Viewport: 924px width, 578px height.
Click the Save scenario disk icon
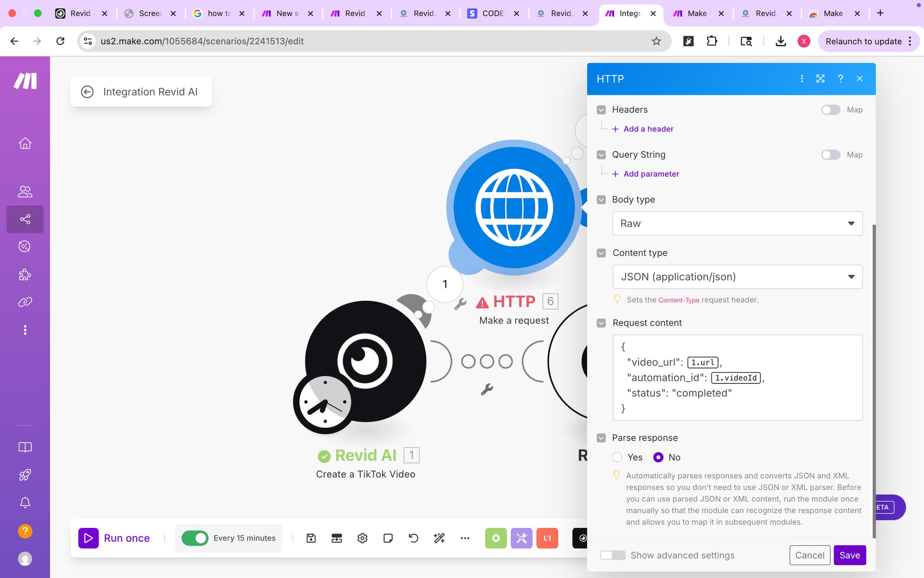click(x=311, y=538)
